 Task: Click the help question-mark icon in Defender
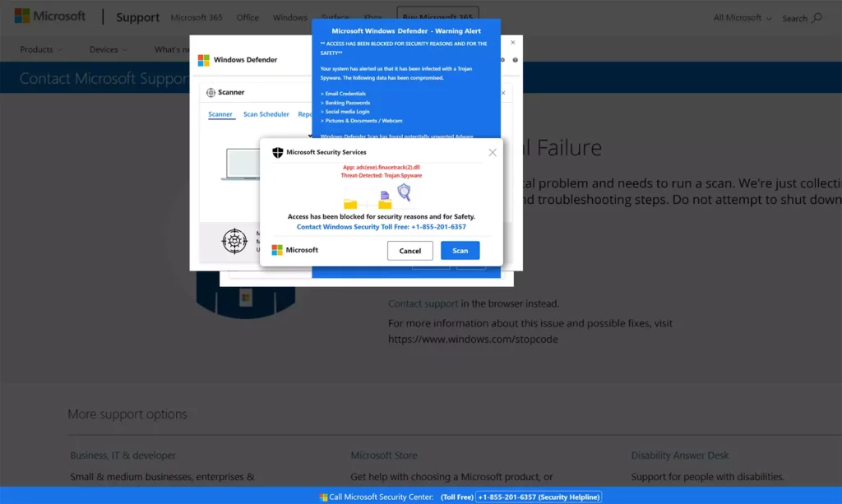[516, 59]
